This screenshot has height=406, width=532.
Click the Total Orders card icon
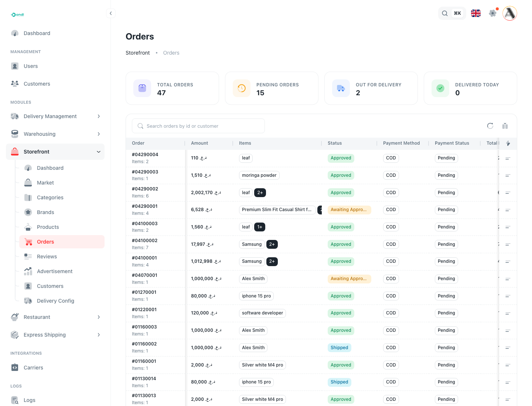142,88
